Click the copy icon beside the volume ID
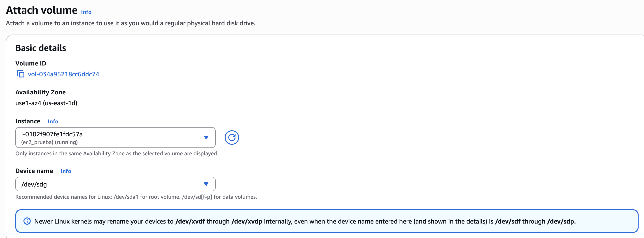Viewport: 644px width, 238px height. coord(21,74)
